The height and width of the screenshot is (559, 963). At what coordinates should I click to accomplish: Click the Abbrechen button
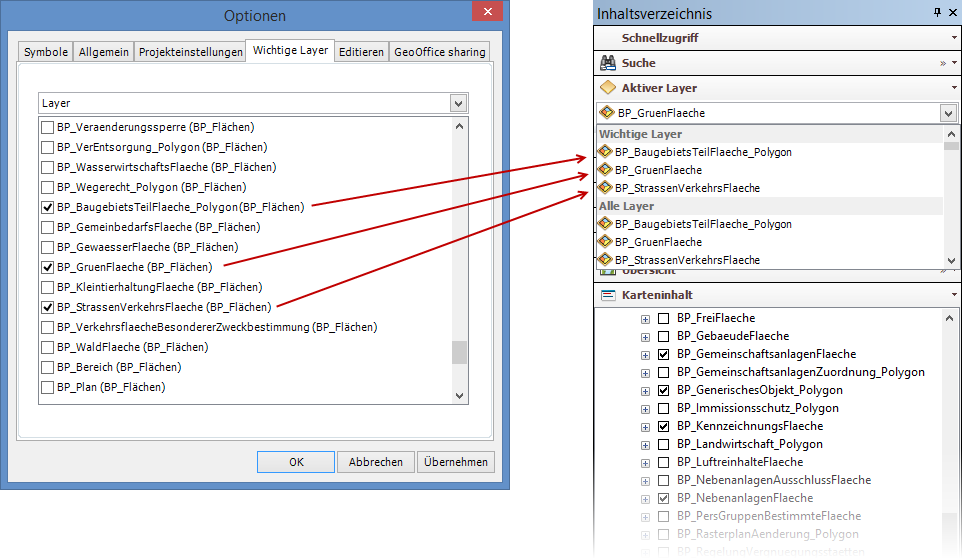click(x=376, y=462)
